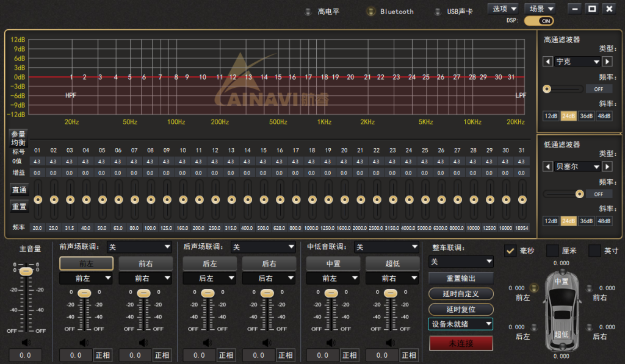Click the 前左 delay value on car diagram

(516, 288)
